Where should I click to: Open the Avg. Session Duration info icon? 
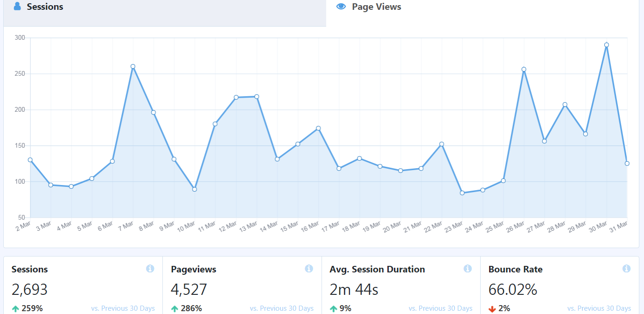click(468, 269)
